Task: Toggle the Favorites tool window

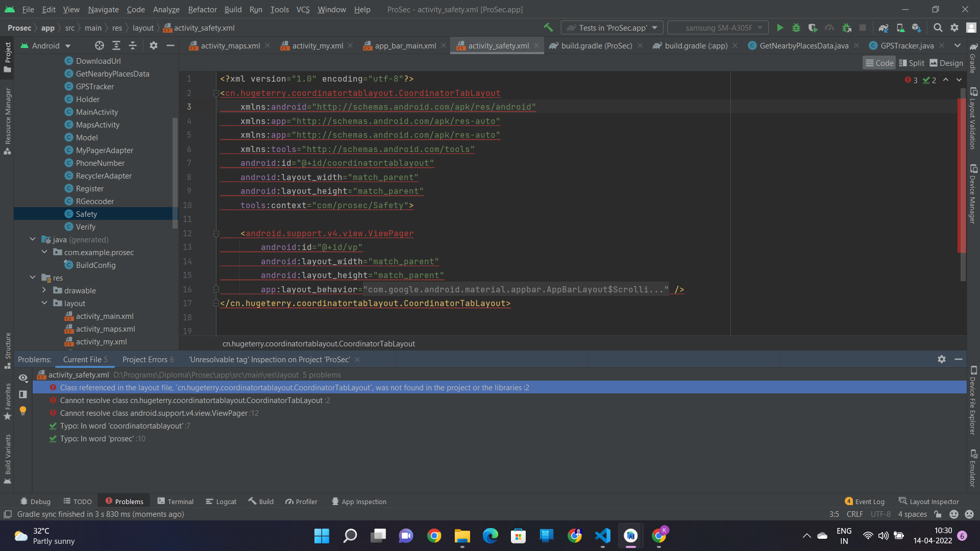Action: tap(8, 402)
